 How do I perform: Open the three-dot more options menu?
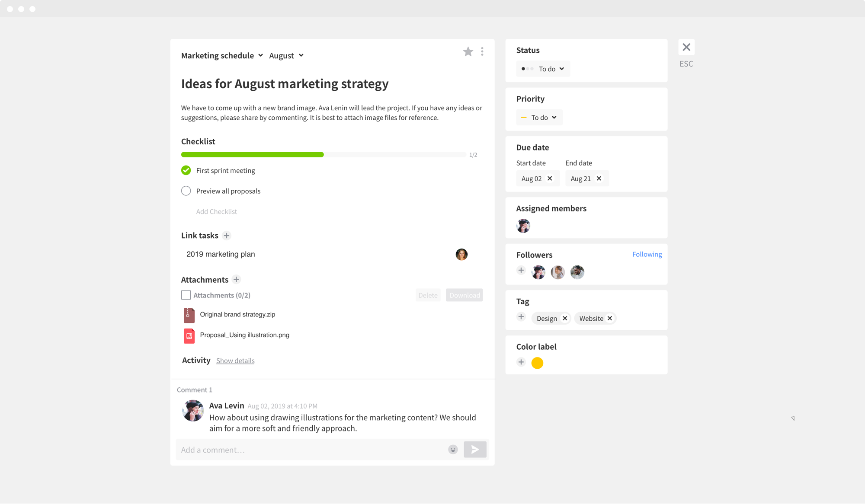[x=482, y=52]
